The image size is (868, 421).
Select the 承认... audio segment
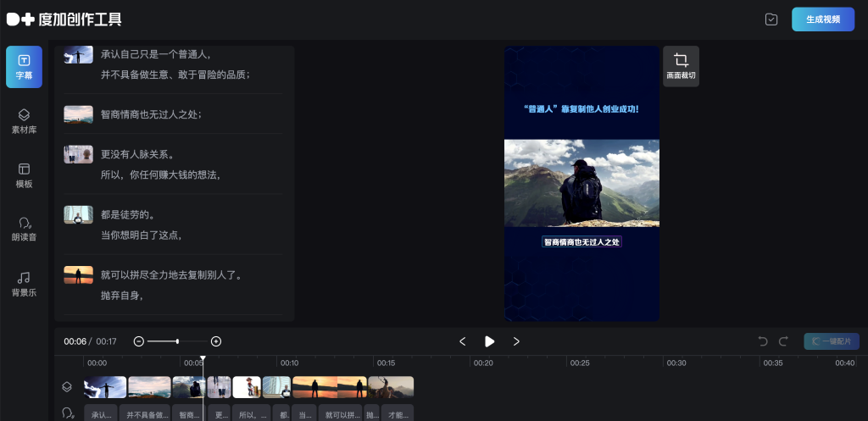(101, 414)
